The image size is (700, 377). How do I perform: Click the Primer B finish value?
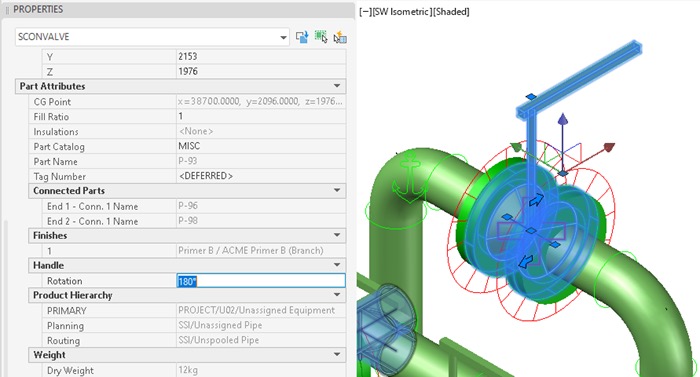click(250, 251)
